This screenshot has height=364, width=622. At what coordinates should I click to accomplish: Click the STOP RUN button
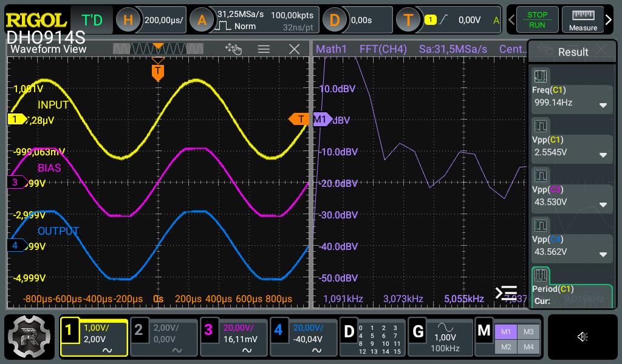537,20
